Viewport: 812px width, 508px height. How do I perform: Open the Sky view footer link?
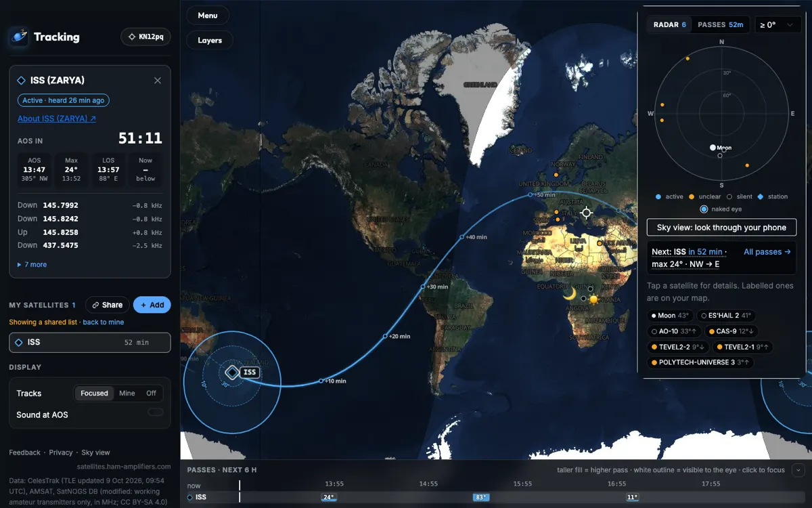96,452
